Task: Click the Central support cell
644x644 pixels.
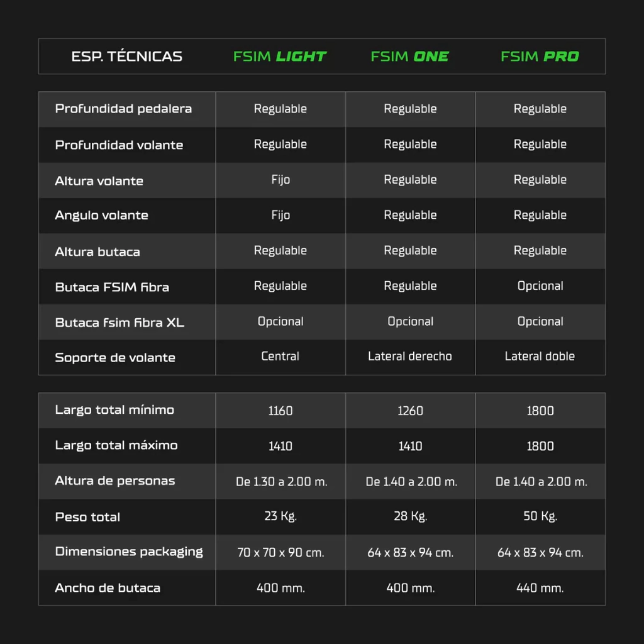Action: click(x=280, y=357)
